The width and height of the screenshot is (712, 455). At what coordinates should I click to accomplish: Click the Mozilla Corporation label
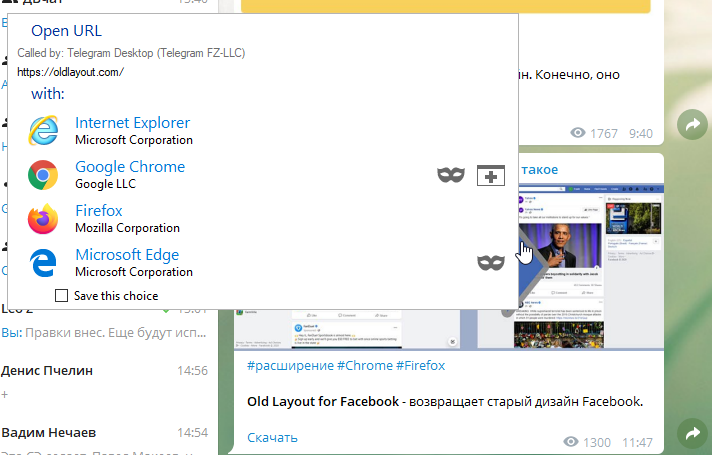click(x=128, y=228)
